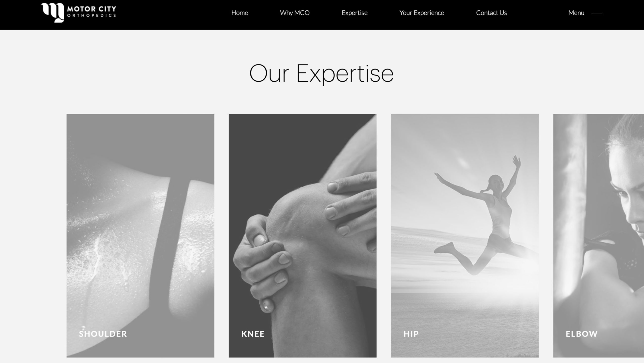Open Your Experience nav link
Image resolution: width=644 pixels, height=363 pixels.
pos(422,13)
